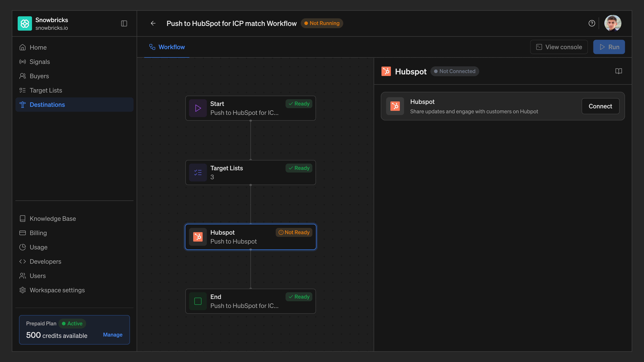Click the Snowbricks logo icon

click(25, 23)
